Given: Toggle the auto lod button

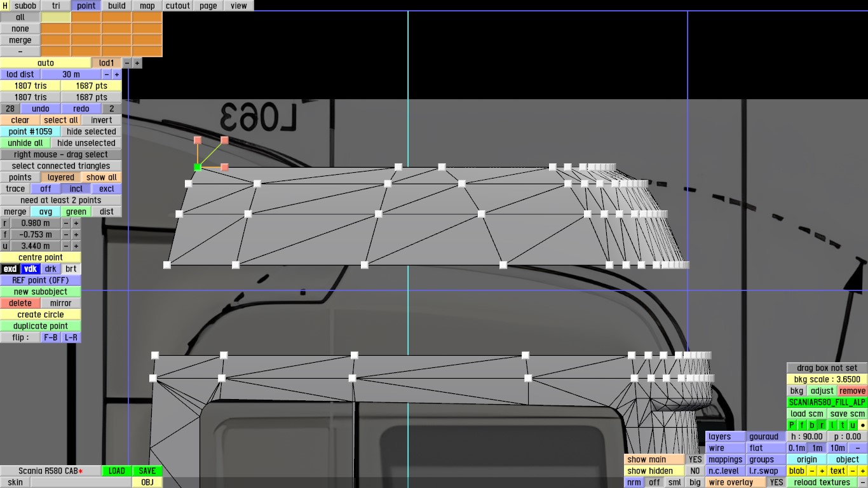Looking at the screenshot, I should point(46,63).
